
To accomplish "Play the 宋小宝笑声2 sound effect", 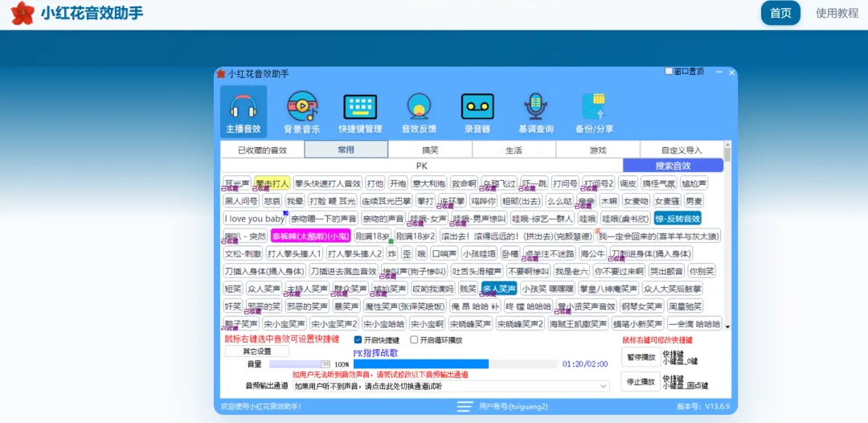I will [x=334, y=323].
